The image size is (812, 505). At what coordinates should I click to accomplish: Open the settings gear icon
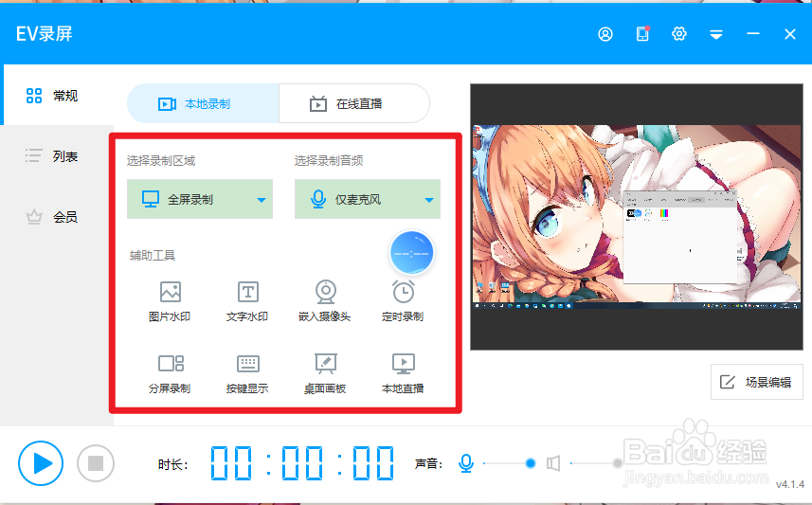point(679,34)
